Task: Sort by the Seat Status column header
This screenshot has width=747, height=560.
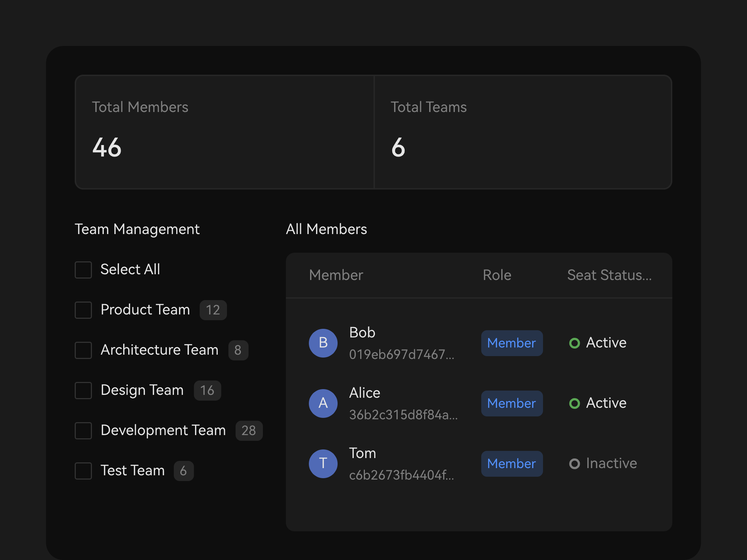Action: tap(609, 275)
